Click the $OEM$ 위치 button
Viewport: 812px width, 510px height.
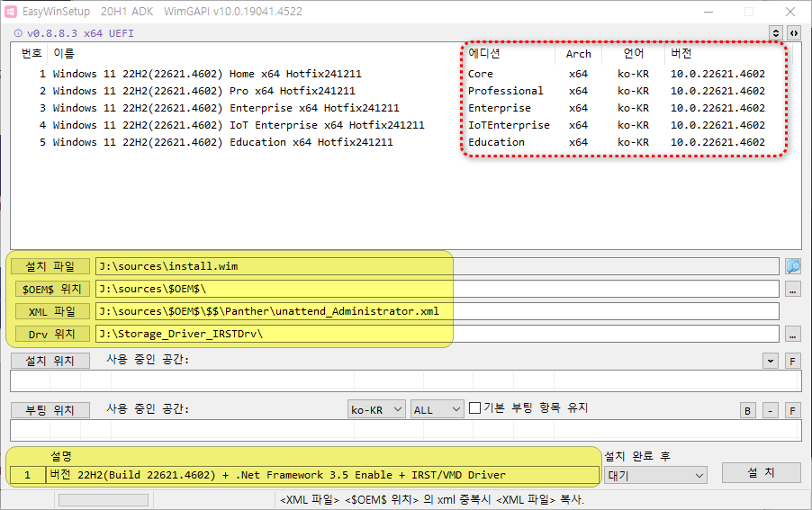50,289
